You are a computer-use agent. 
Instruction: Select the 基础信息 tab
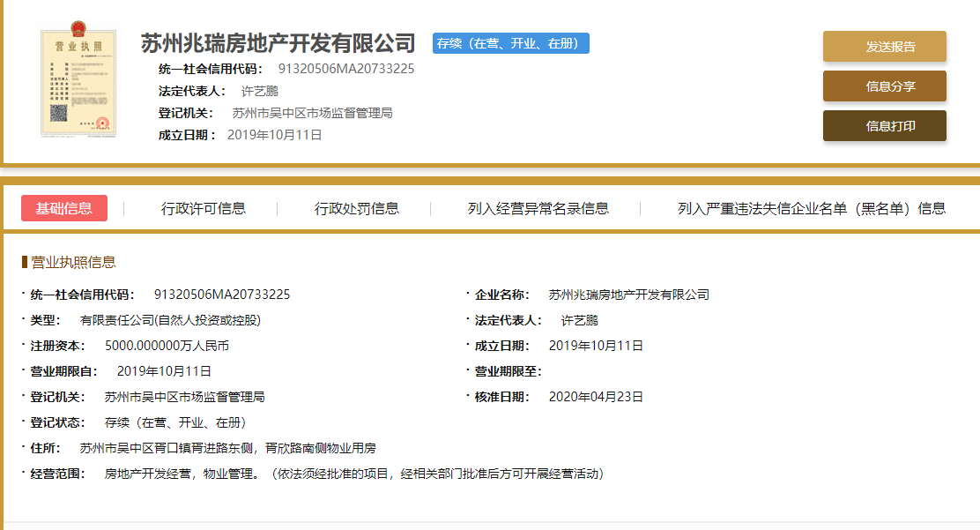click(64, 208)
